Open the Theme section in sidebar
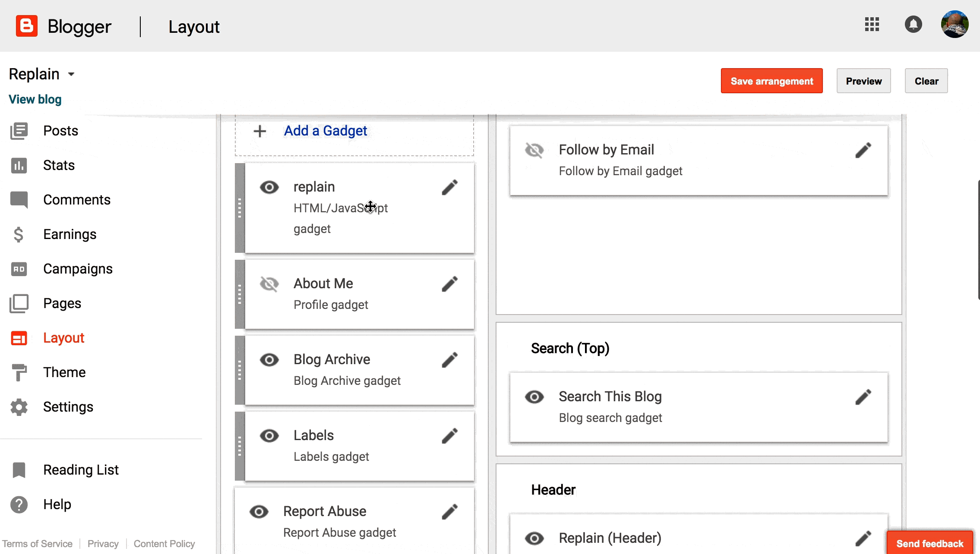This screenshot has width=980, height=554. (x=64, y=372)
